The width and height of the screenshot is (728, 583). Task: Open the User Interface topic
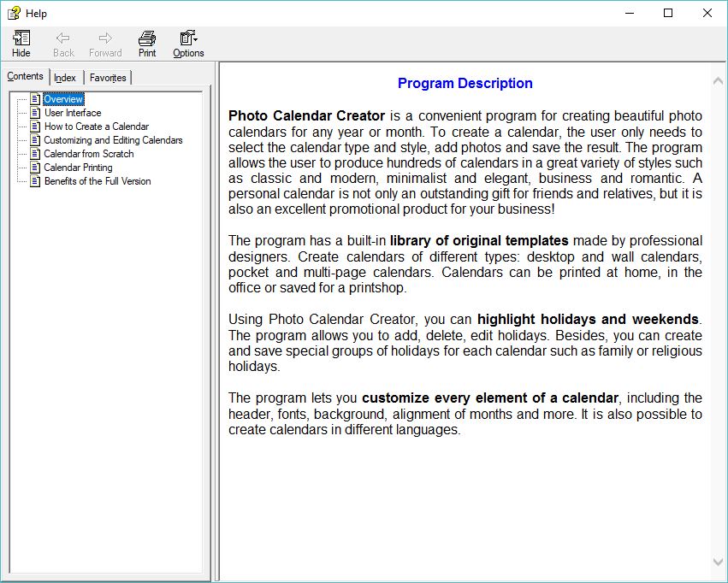[x=73, y=113]
